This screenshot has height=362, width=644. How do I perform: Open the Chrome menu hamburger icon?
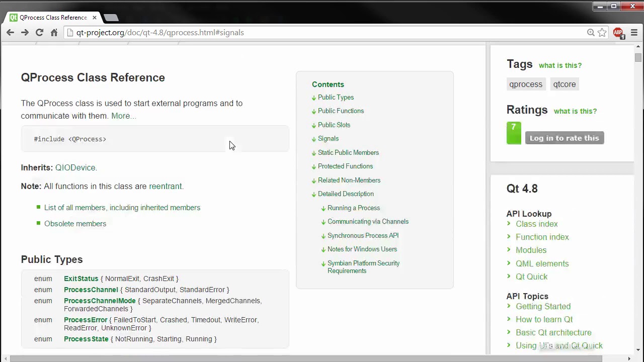(634, 33)
